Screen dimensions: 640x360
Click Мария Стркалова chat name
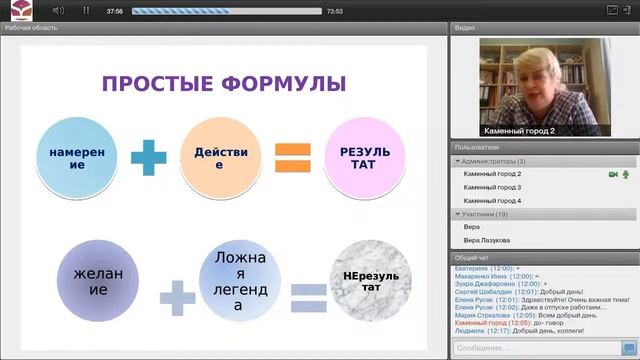[x=482, y=316]
